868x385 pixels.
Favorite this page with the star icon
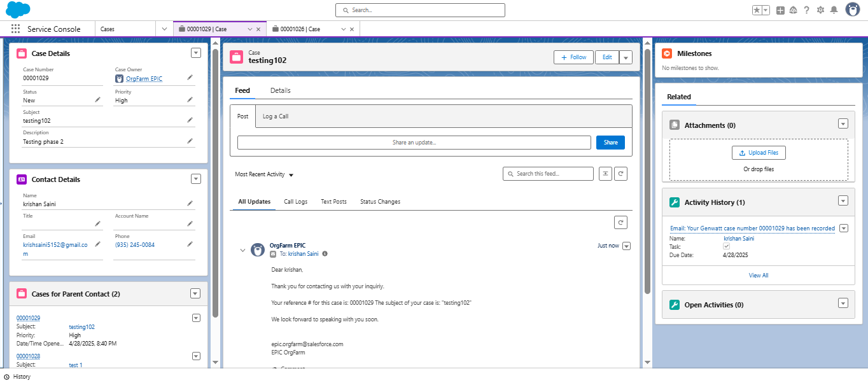click(x=758, y=10)
